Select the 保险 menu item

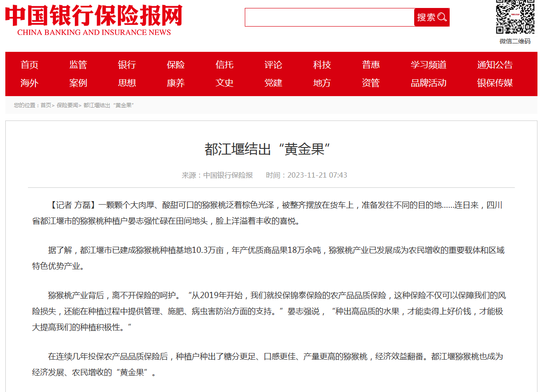176,65
